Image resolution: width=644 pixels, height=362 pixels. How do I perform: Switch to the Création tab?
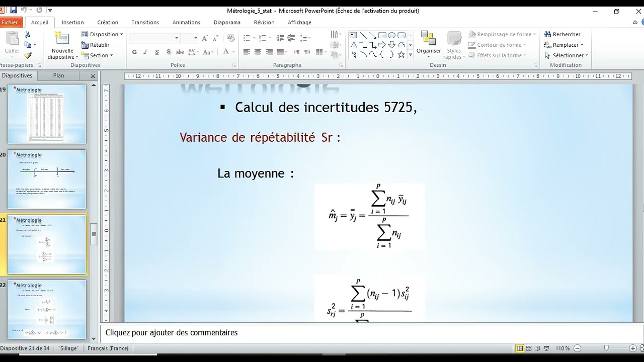point(108,22)
